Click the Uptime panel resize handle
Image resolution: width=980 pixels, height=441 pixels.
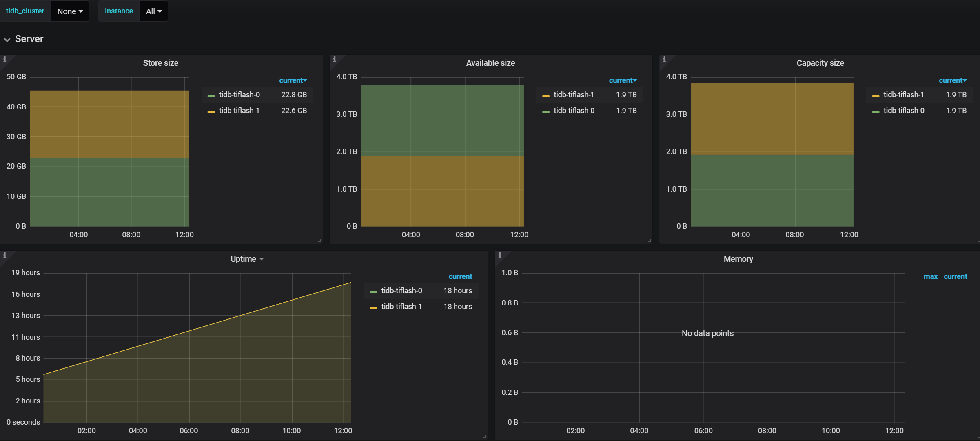(x=485, y=437)
